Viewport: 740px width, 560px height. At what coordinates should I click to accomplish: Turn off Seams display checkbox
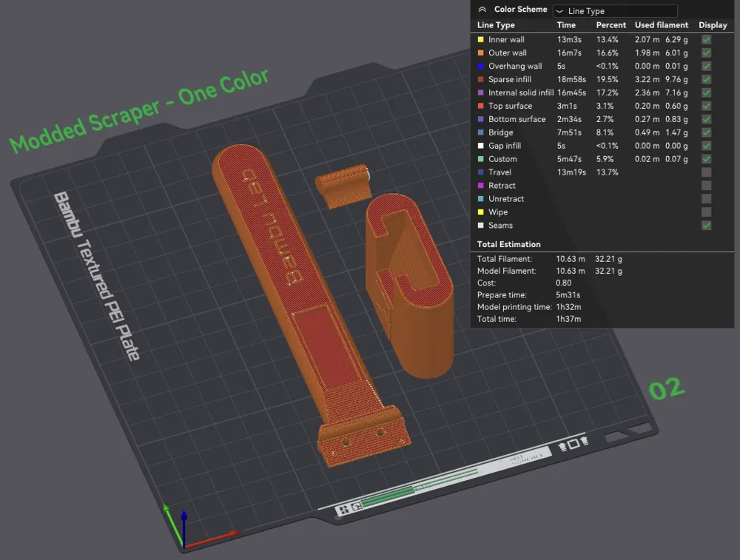(x=706, y=226)
